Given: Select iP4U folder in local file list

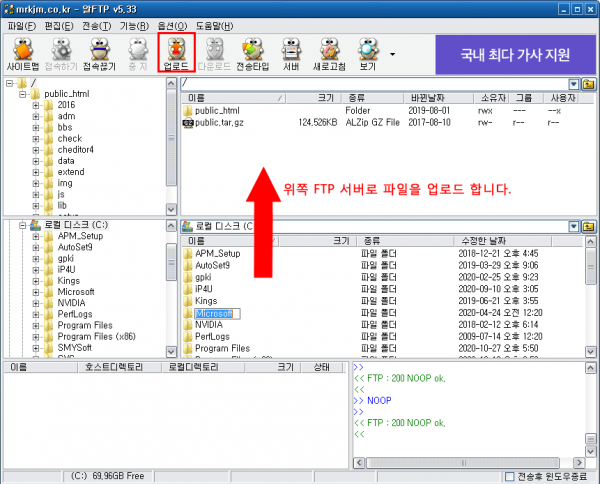Looking at the screenshot, I should pos(204,289).
